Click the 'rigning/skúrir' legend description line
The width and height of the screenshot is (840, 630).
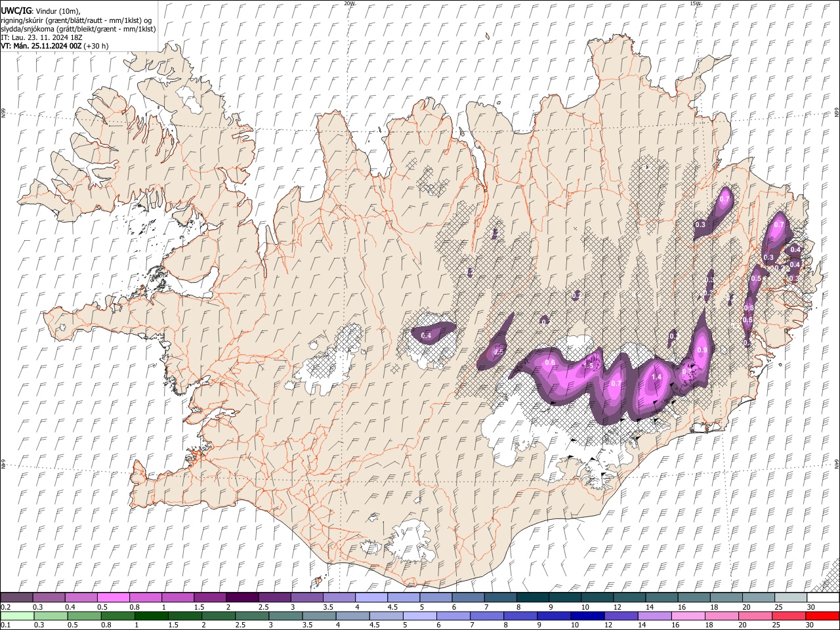(x=76, y=20)
